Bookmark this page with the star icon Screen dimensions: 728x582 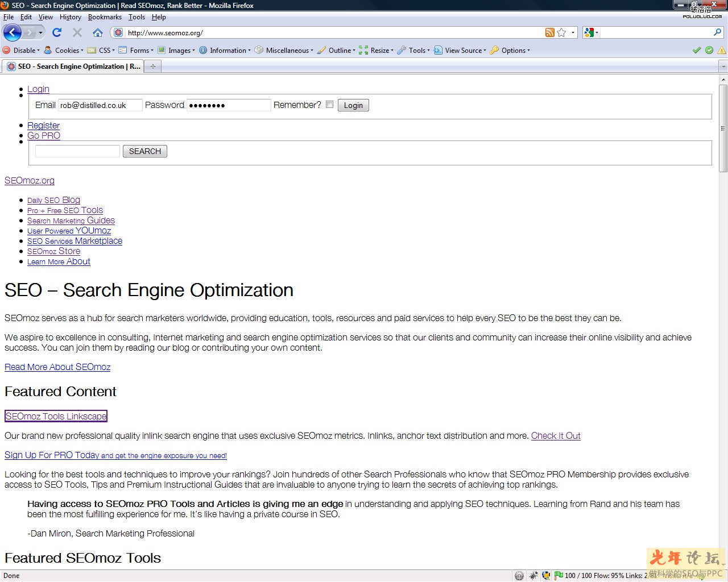[x=561, y=32]
